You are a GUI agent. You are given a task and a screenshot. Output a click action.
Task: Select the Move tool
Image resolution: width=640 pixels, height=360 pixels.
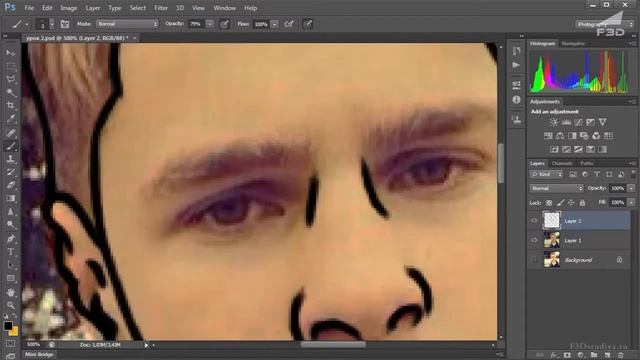pyautogui.click(x=11, y=53)
